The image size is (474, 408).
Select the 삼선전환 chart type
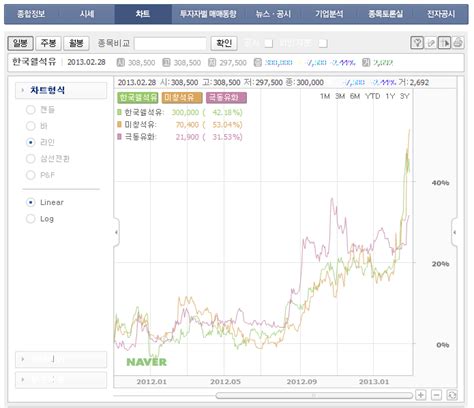pyautogui.click(x=31, y=159)
